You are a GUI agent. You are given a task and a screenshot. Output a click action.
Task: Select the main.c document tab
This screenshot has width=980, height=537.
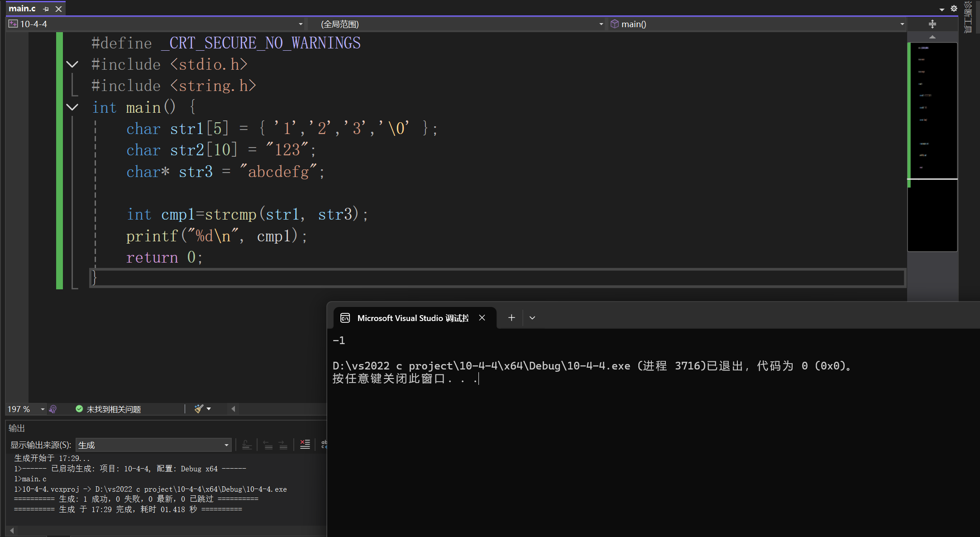22,9
